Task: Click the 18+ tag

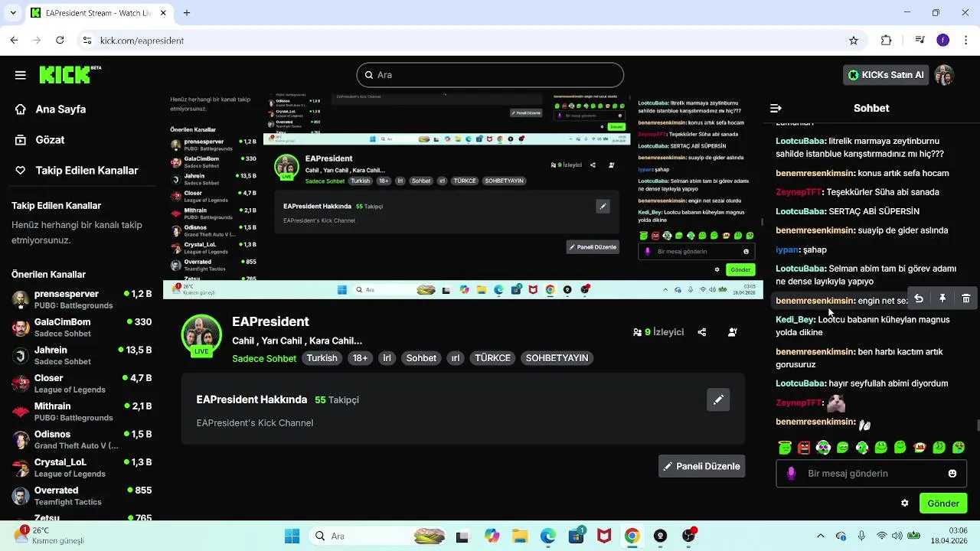Action: pos(360,358)
